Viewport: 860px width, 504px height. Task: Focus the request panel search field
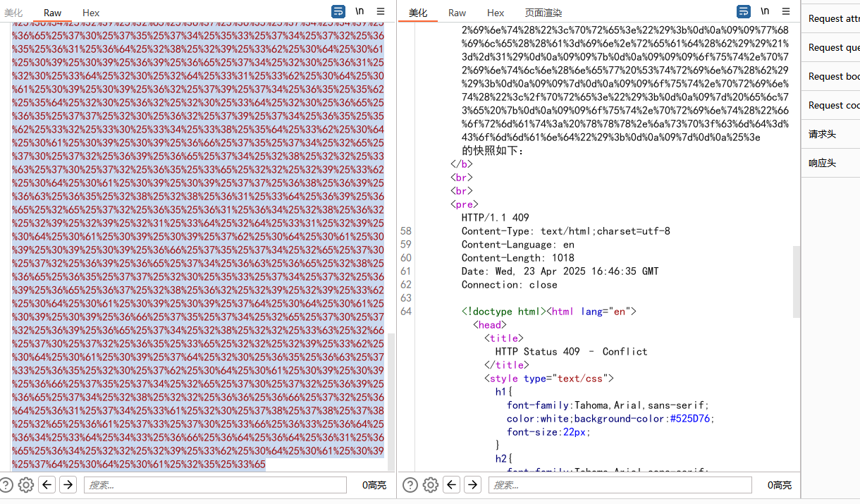[x=215, y=485]
